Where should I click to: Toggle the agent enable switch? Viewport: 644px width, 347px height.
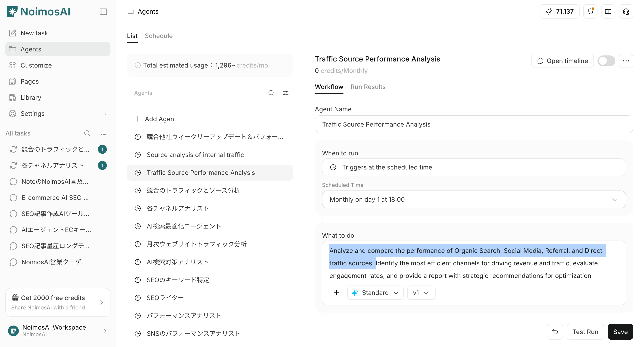click(606, 61)
